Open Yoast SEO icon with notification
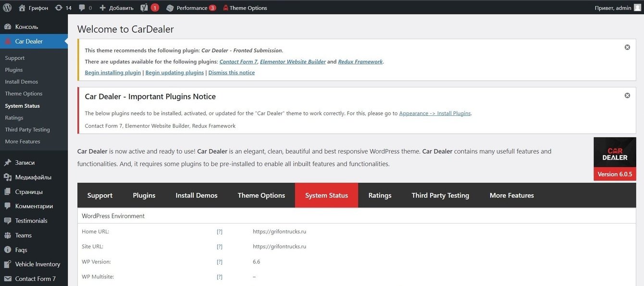 pos(144,8)
